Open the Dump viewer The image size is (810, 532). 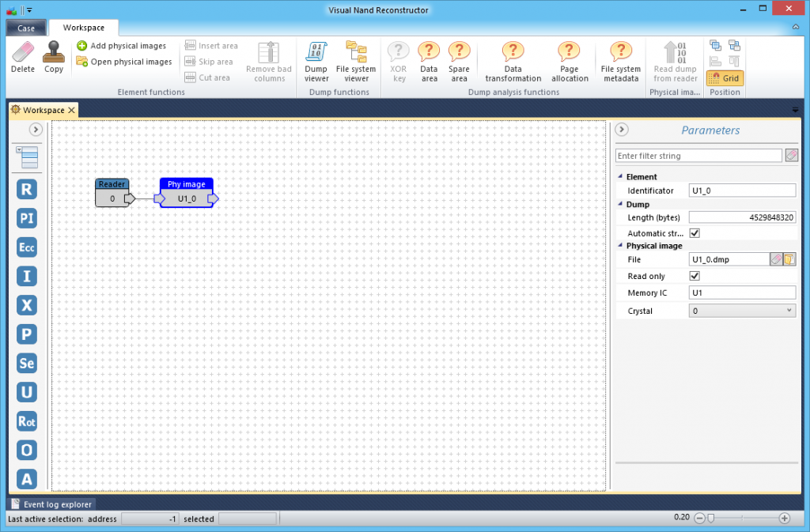(316, 62)
